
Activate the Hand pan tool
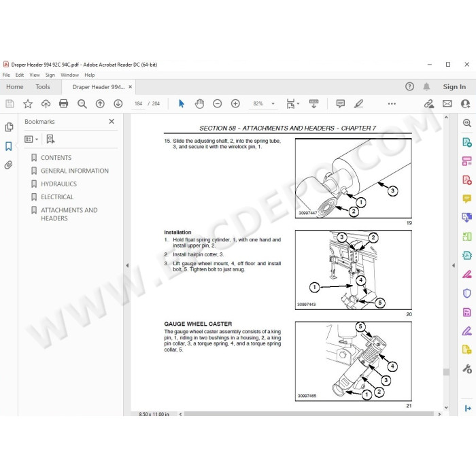199,104
